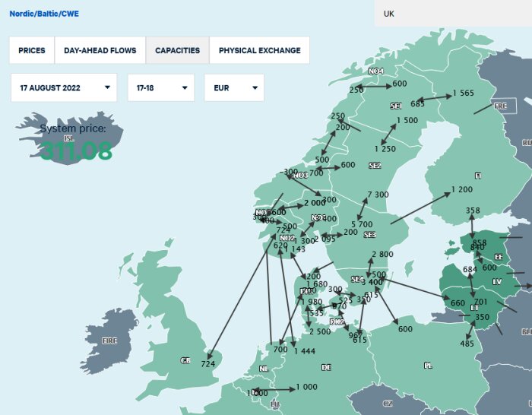Click the NO4 area label
532x415 pixels.
pos(376,71)
